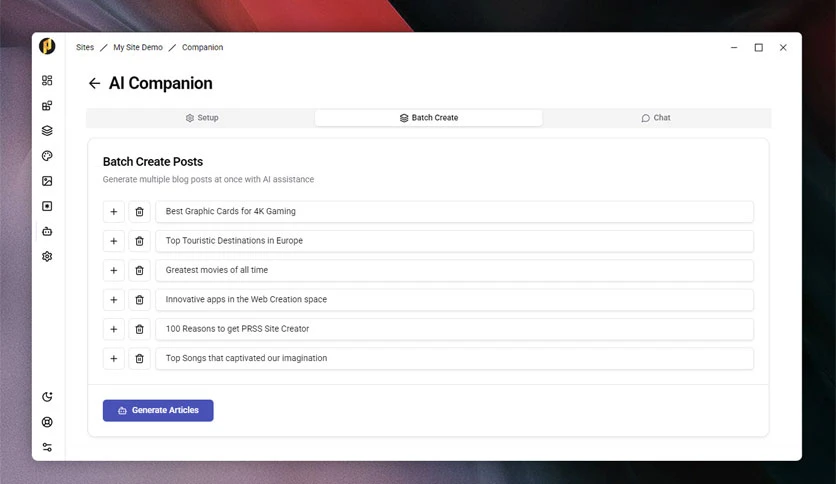836x484 pixels.
Task: Click the Batch Create Posts heading
Action: [152, 162]
